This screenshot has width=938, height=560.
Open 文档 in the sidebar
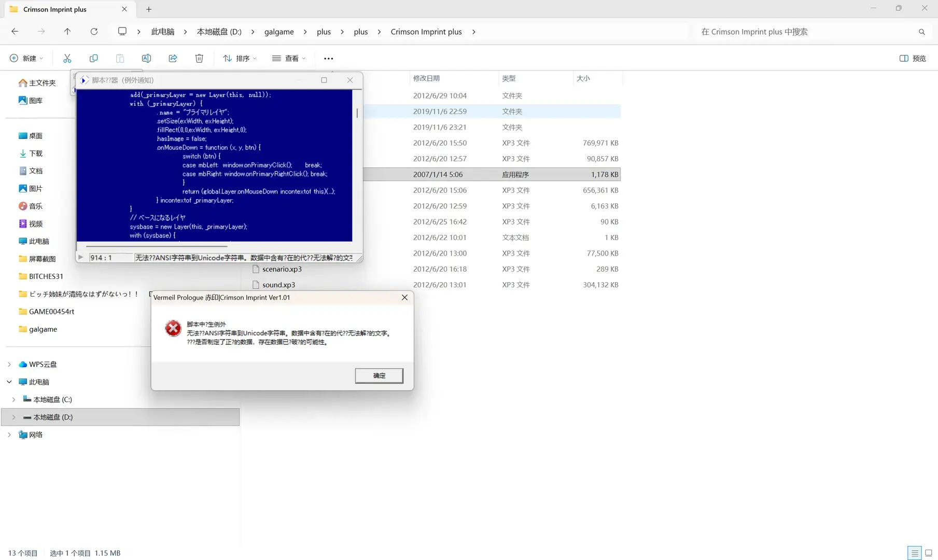click(x=31, y=171)
